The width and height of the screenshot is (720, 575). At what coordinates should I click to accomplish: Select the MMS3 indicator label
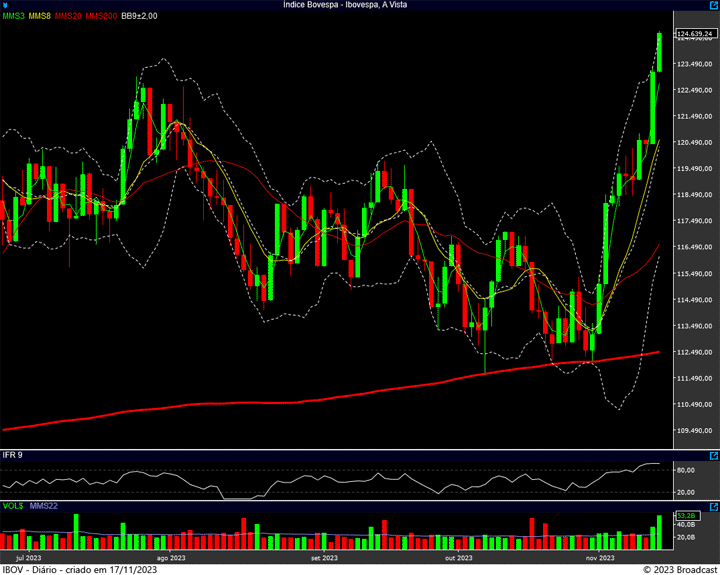(13, 17)
